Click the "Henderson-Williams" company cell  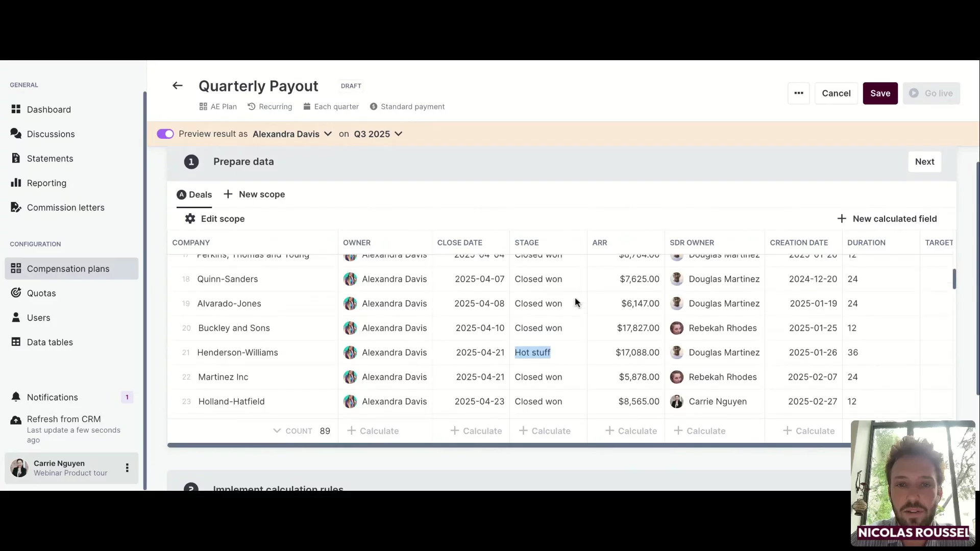(x=237, y=353)
